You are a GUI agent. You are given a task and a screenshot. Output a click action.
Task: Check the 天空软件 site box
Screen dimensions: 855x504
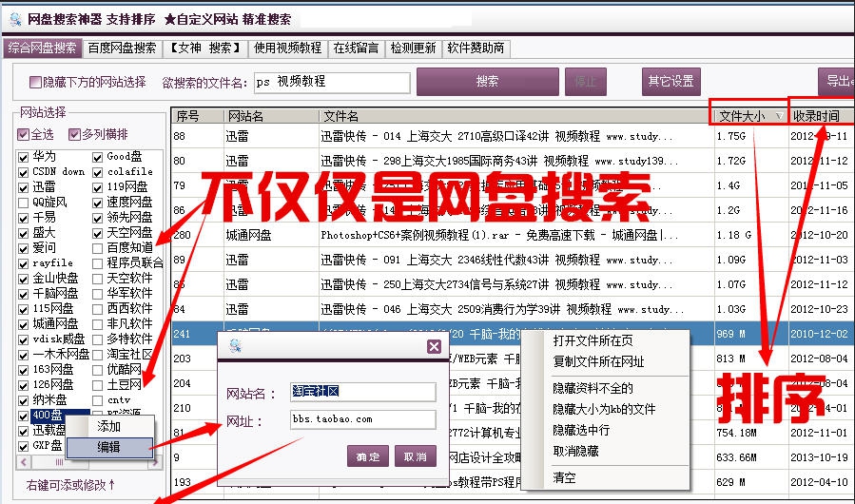(97, 280)
